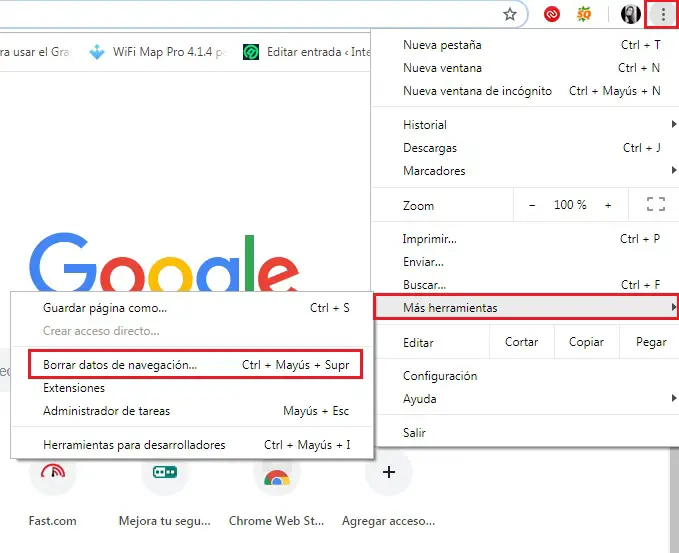Viewport: 679px width, 553px height.
Task: Toggle fullscreen mode icon
Action: click(656, 204)
